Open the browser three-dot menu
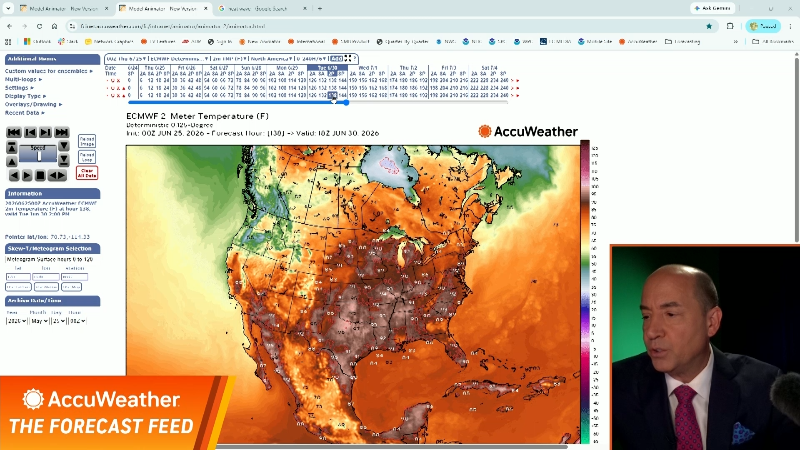 pos(790,26)
